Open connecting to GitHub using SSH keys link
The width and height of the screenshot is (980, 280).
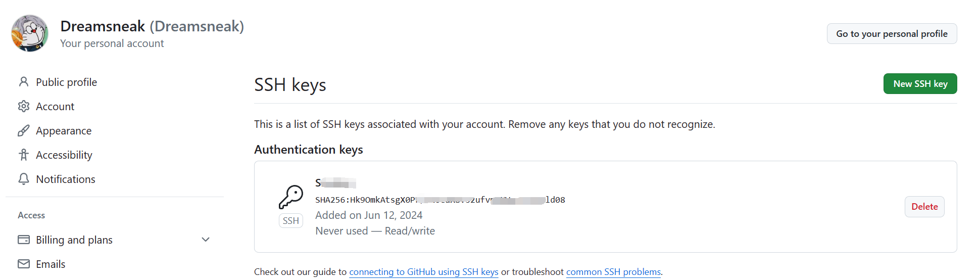point(424,272)
